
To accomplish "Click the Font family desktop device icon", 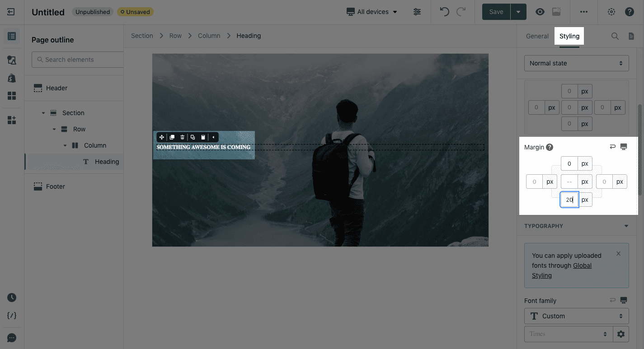I will [x=624, y=300].
